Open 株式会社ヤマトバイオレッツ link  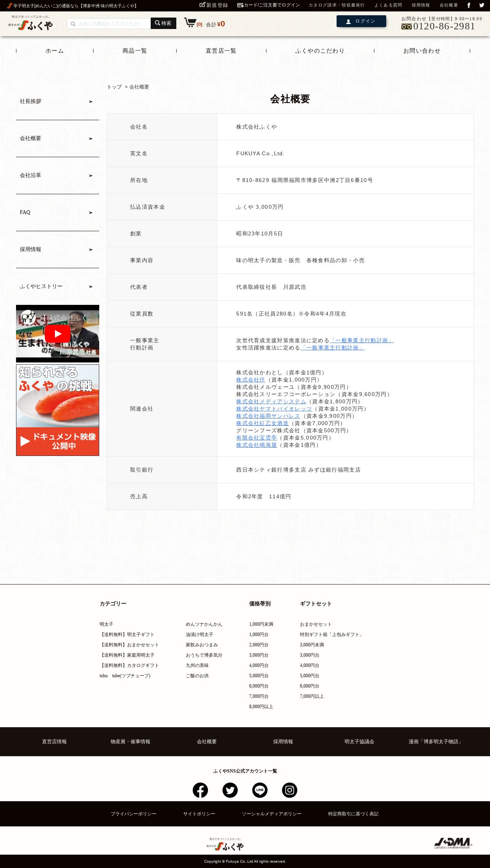pos(274,409)
